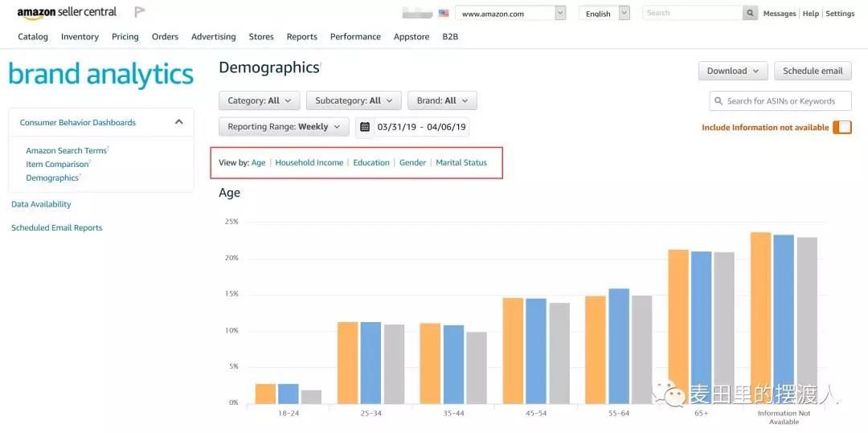Screen dimensions: 868x433
Task: Click the Schedule email button
Action: tap(813, 71)
